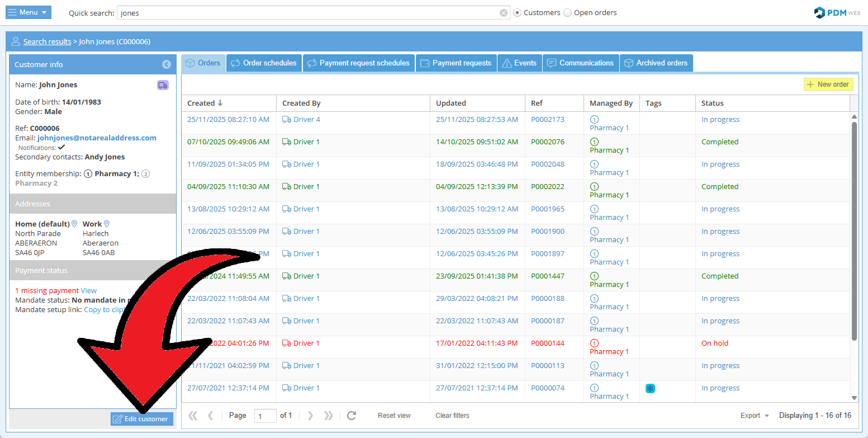Select the Customers radio button

click(518, 13)
